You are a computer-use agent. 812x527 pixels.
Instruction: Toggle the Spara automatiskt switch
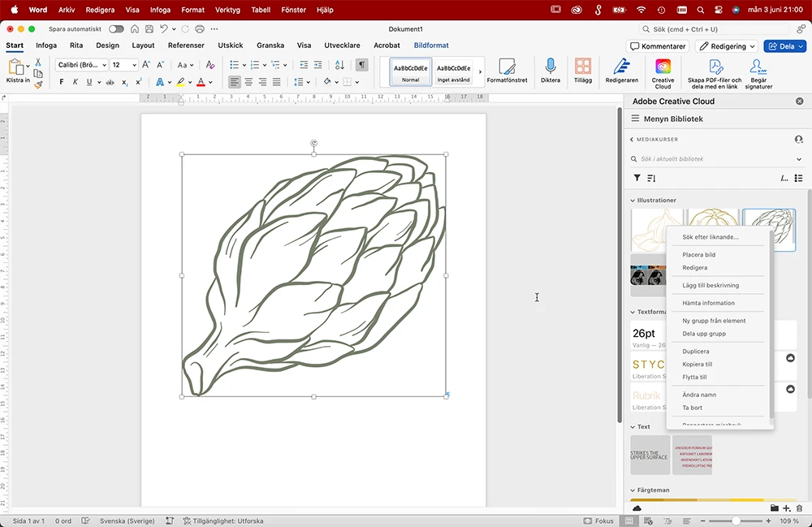(116, 29)
